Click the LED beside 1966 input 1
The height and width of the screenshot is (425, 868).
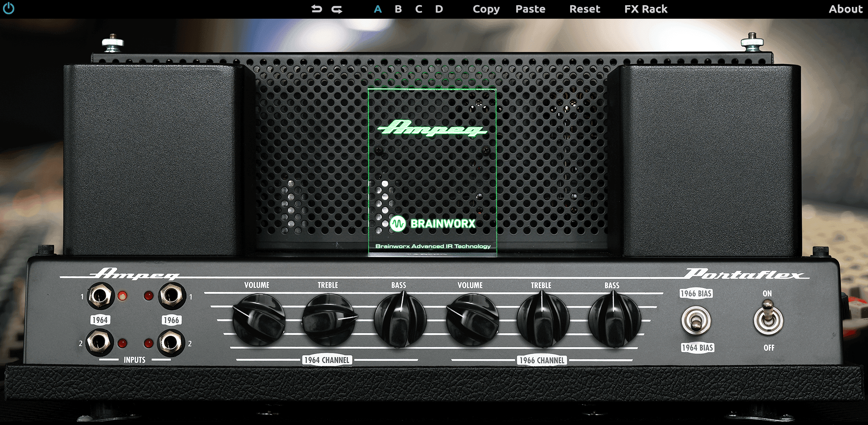pos(148,296)
